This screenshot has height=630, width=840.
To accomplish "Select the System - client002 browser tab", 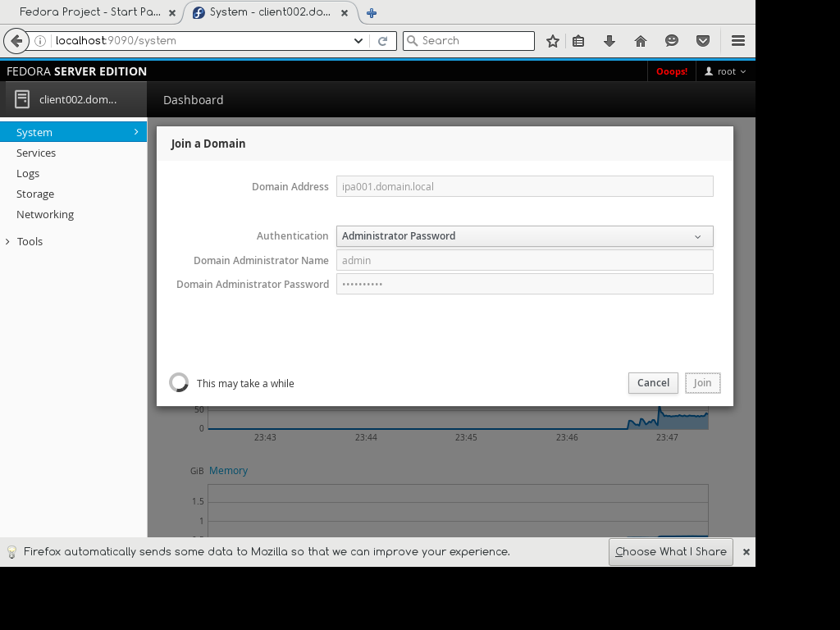I will [270, 12].
